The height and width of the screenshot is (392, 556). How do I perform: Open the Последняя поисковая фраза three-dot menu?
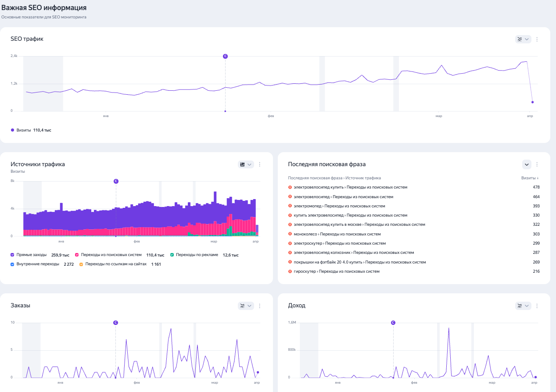click(537, 164)
